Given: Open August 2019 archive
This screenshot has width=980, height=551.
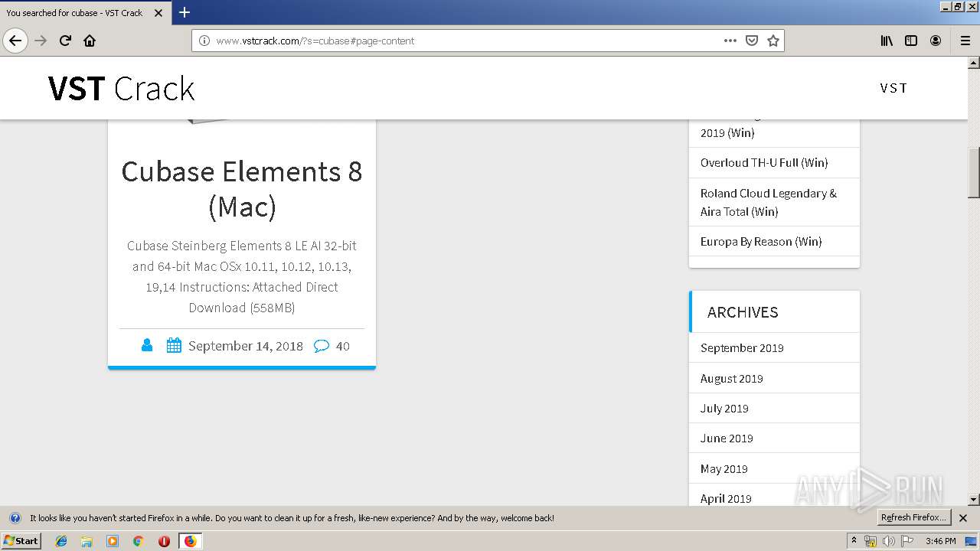Looking at the screenshot, I should tap(731, 378).
